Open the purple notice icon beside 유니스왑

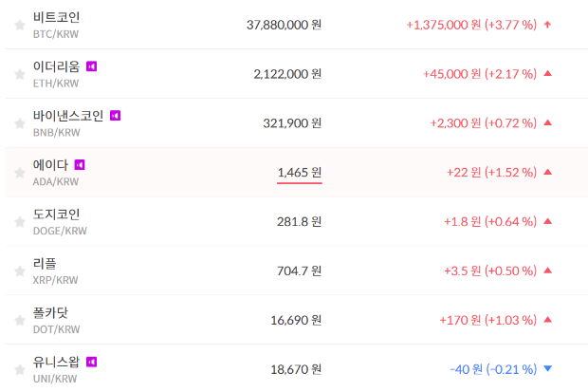point(92,362)
